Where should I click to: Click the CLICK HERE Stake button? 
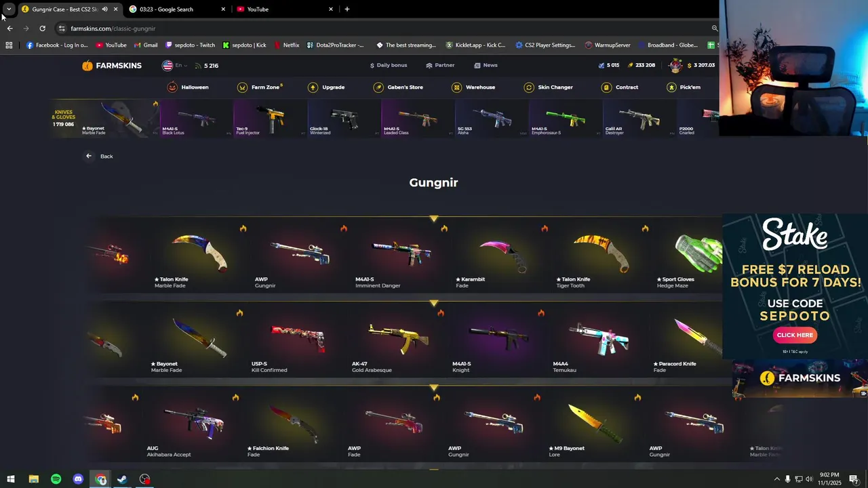point(795,335)
